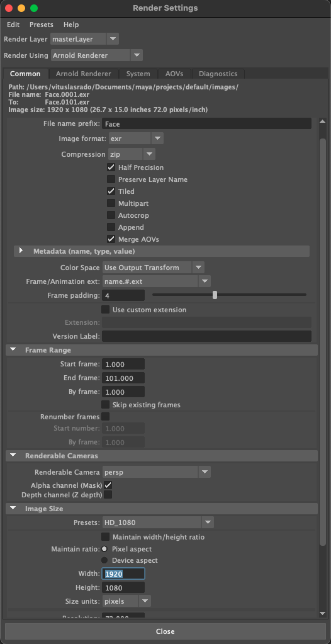Click the By frame field under End frame

pyautogui.click(x=123, y=392)
